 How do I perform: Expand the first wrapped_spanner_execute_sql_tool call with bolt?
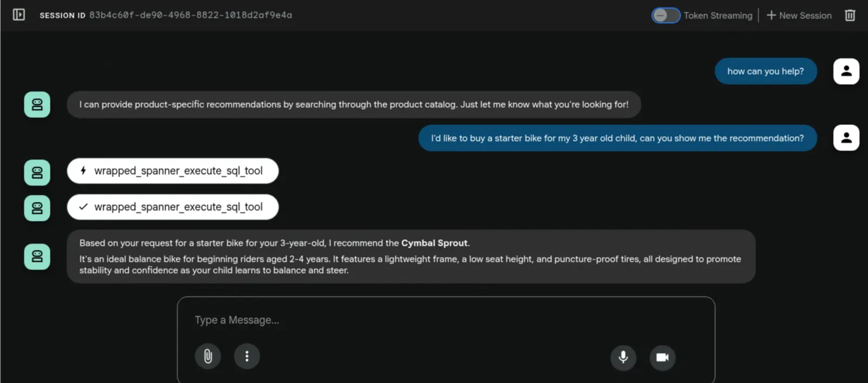pos(173,171)
